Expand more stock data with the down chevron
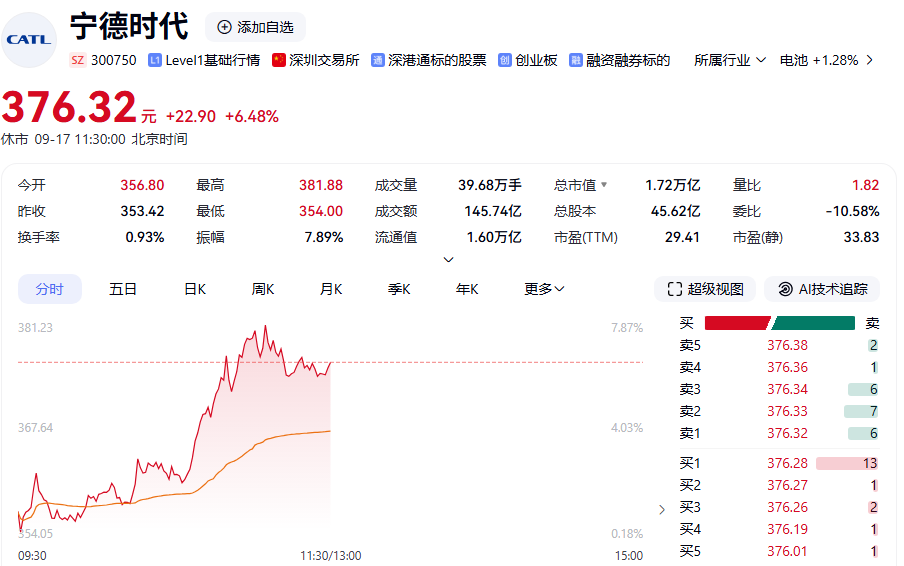This screenshot has height=566, width=904. (x=448, y=260)
